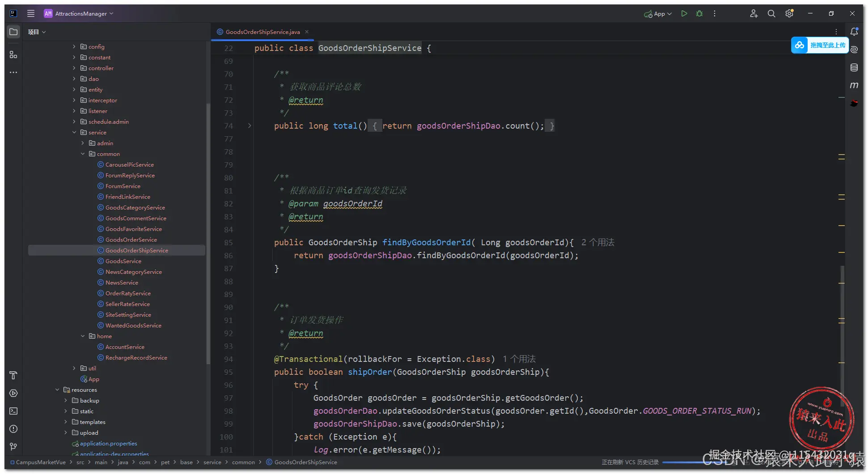
Task: Open GoodsOrderService class
Action: (x=131, y=239)
